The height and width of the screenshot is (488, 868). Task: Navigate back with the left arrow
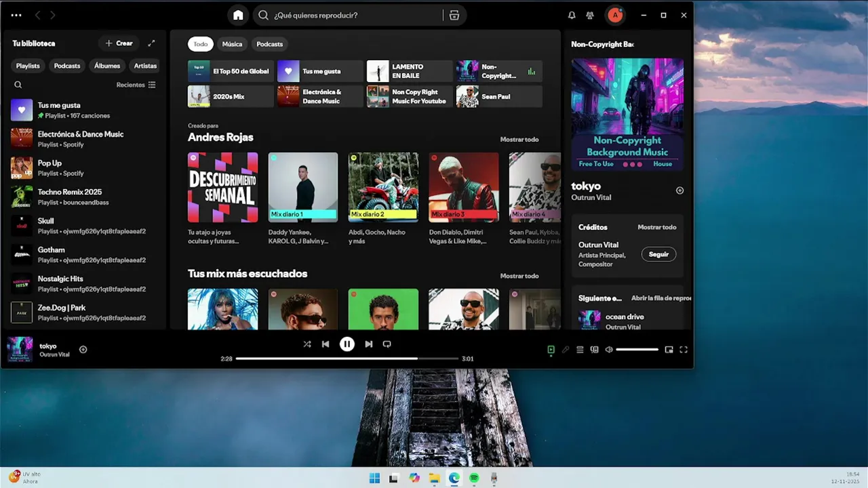38,15
